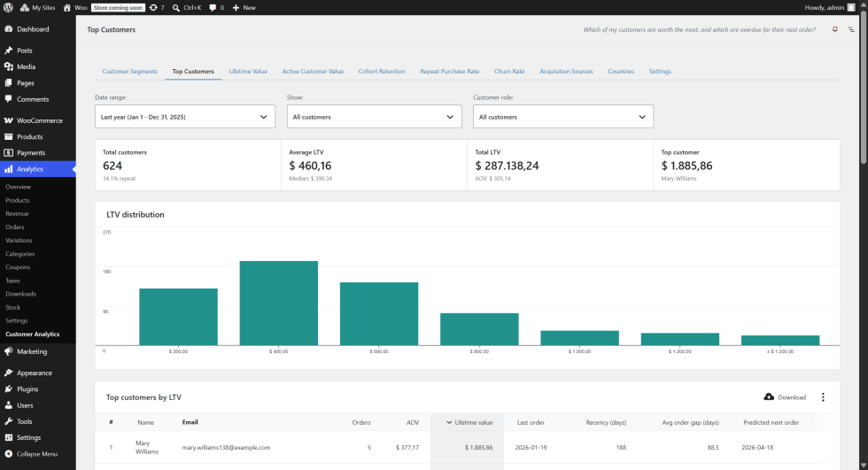Expand the Customer role dropdown
Screen dimensions: 868x470
coord(563,117)
